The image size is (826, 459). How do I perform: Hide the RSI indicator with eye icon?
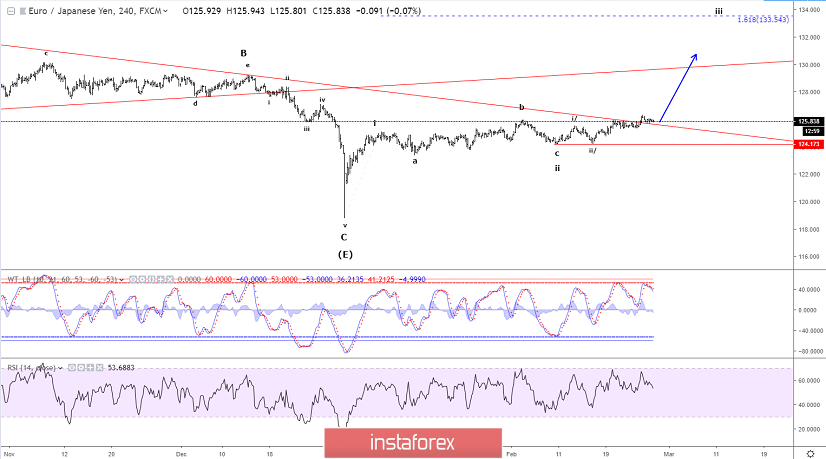[72, 367]
